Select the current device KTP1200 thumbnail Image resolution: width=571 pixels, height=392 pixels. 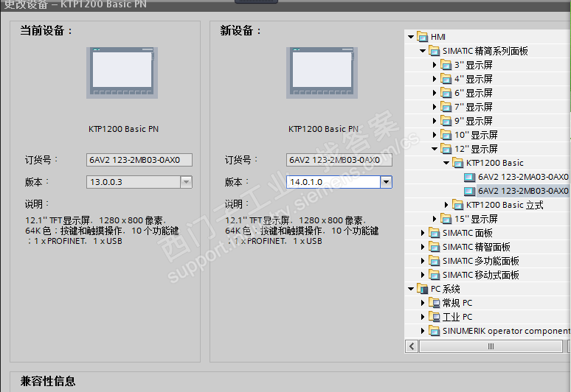pyautogui.click(x=122, y=73)
